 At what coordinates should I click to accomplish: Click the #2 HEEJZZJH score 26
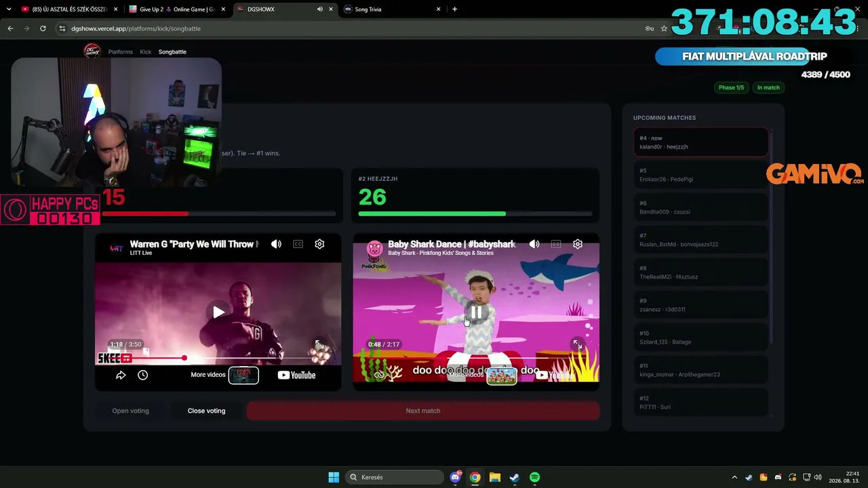coord(372,197)
